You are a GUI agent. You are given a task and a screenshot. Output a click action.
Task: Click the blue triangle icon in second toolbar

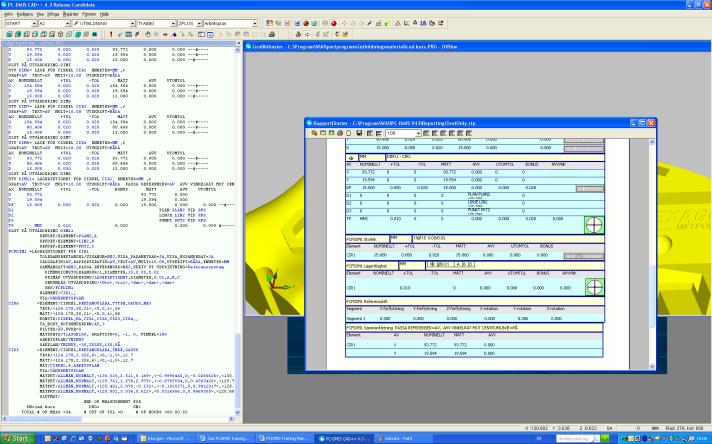[x=174, y=35]
